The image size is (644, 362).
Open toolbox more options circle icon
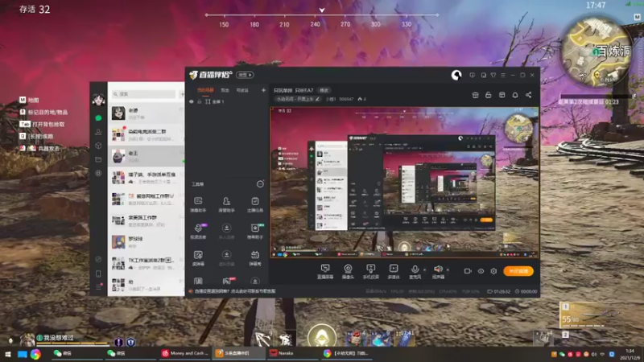click(260, 184)
